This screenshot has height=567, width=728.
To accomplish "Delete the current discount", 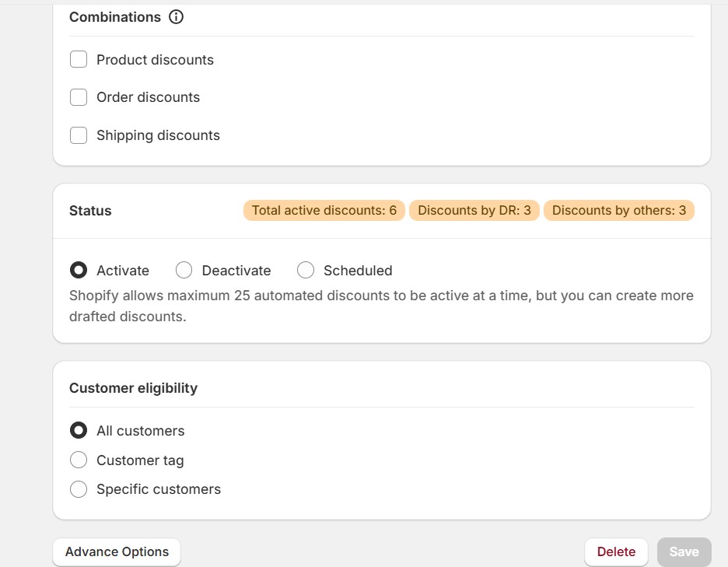I will click(616, 551).
